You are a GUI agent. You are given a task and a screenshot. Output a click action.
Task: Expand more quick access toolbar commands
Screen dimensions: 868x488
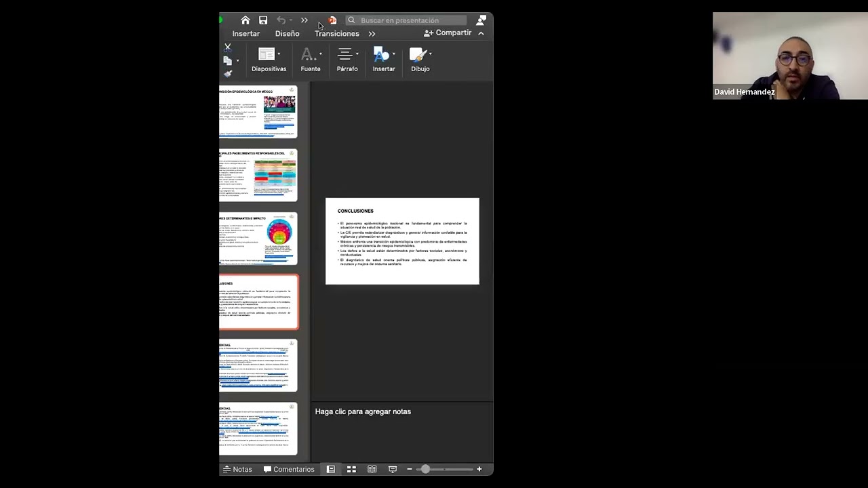(x=304, y=20)
